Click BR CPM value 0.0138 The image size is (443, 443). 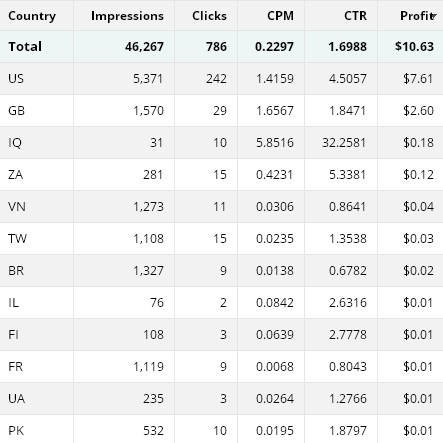275,271
